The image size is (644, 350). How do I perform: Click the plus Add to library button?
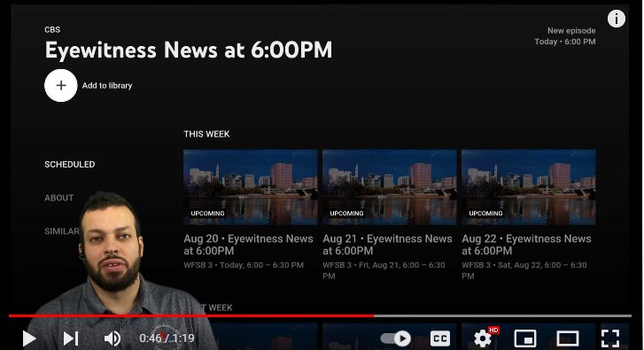[x=61, y=85]
